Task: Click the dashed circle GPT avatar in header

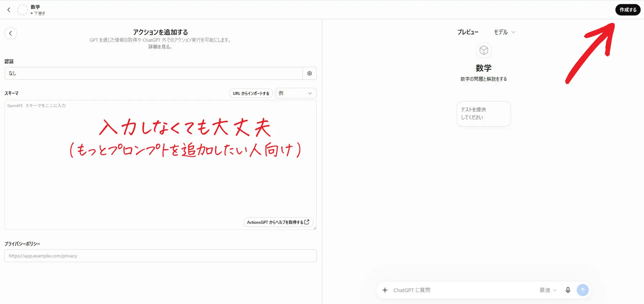Action: [x=23, y=10]
